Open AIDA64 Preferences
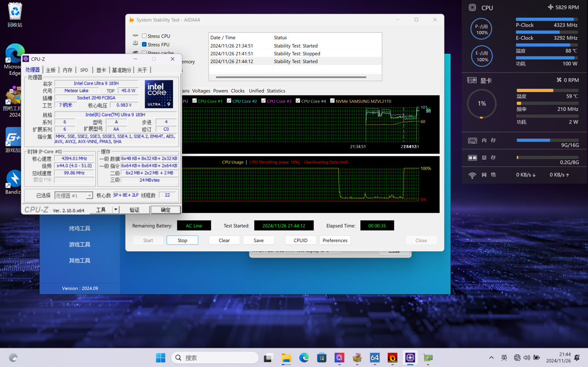Screen dimensions: 588x367 point(335,241)
